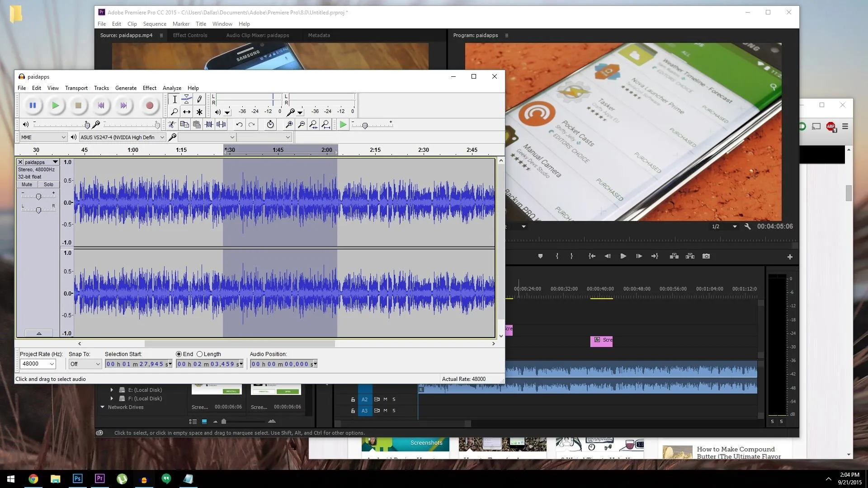Select the Envelope tool
This screenshot has height=488, width=868.
pos(187,99)
